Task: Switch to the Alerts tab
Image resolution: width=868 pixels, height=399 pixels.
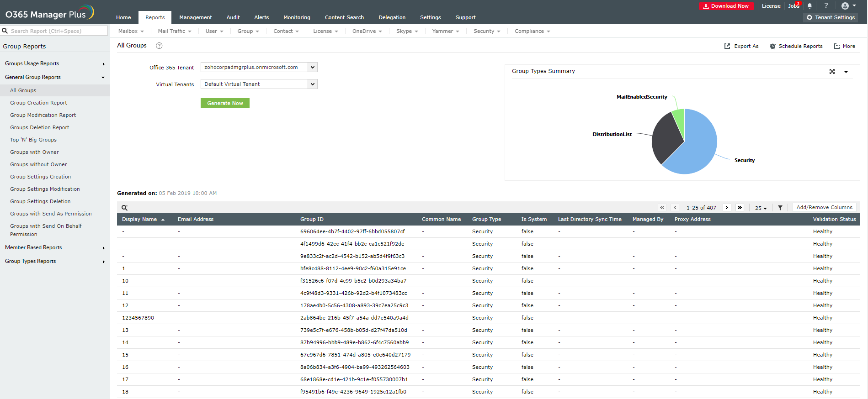Action: (261, 17)
